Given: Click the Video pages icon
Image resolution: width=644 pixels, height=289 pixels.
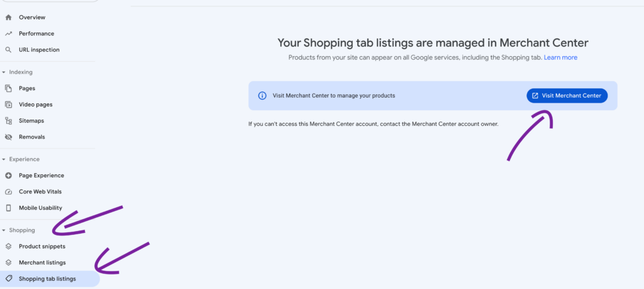Looking at the screenshot, I should tap(8, 105).
